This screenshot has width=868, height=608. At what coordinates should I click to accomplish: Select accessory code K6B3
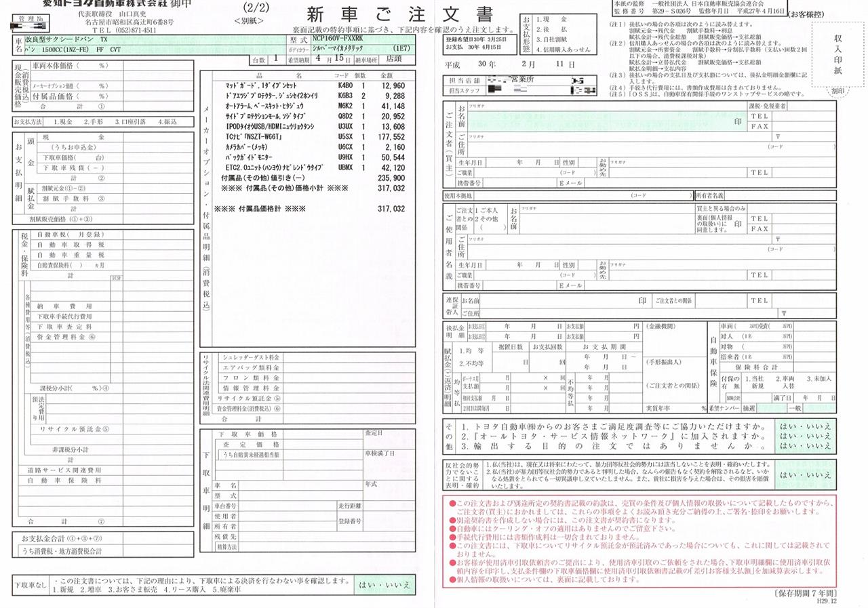click(x=345, y=96)
